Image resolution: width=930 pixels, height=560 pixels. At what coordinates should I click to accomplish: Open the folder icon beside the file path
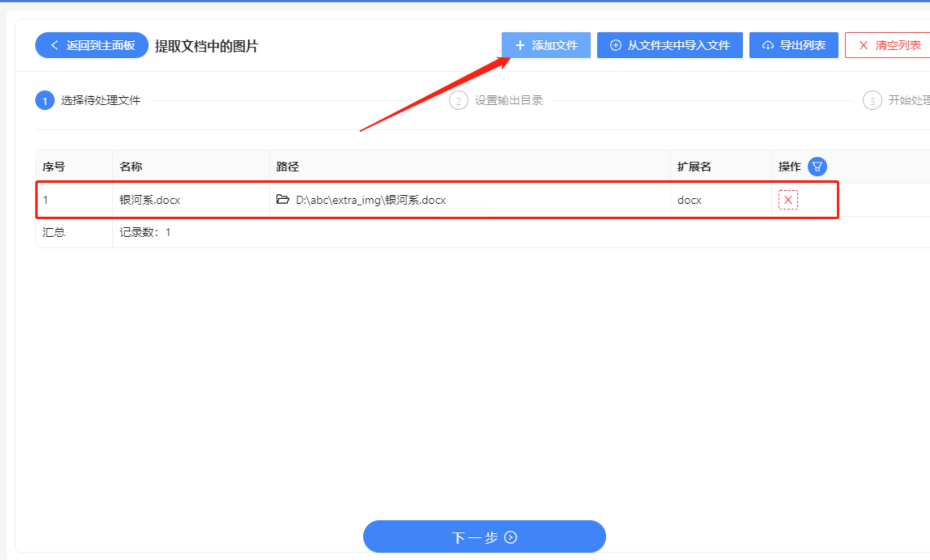pyautogui.click(x=282, y=199)
